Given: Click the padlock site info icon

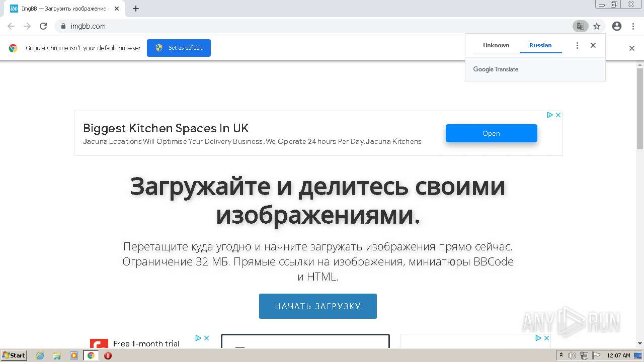Looking at the screenshot, I should (63, 26).
